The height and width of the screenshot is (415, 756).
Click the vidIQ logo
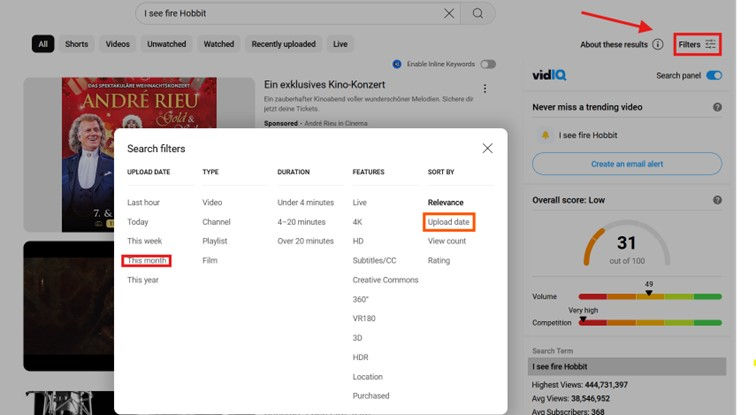coord(549,75)
